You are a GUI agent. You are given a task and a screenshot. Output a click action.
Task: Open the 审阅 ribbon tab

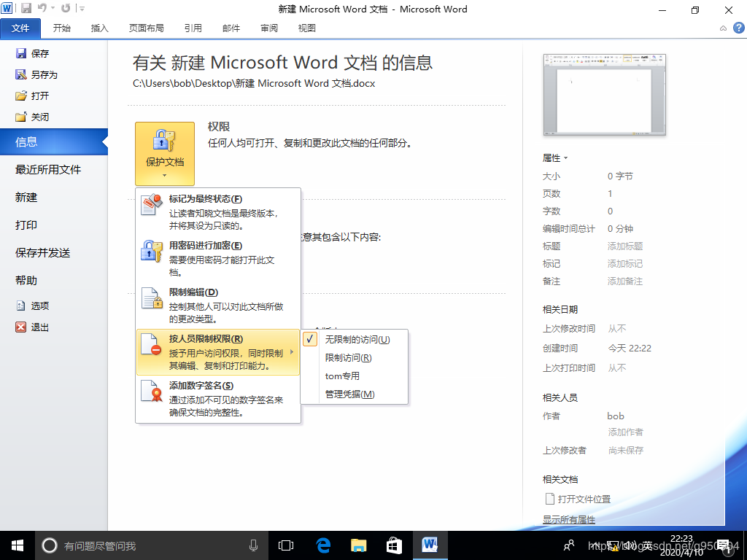(x=269, y=28)
